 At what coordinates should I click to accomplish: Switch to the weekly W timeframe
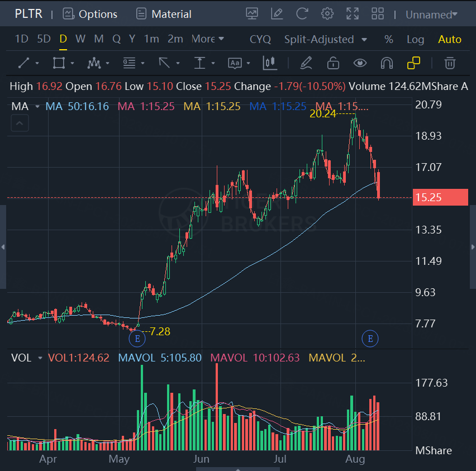pos(80,39)
